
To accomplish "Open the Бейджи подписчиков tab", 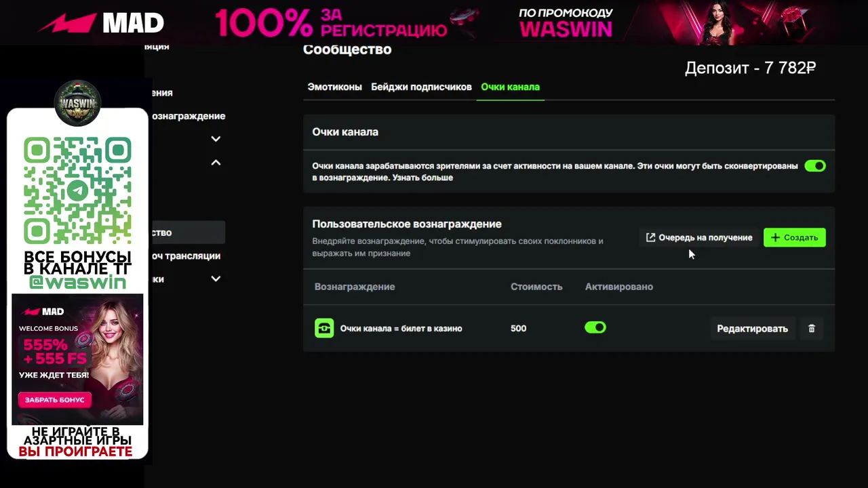I will [x=421, y=87].
